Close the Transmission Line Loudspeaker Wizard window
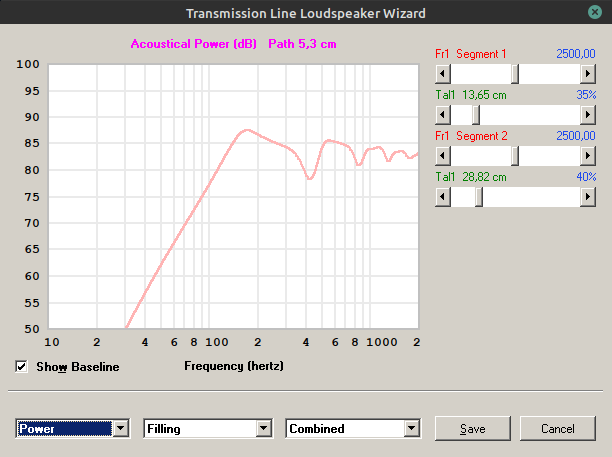This screenshot has height=457, width=612. pos(595,12)
